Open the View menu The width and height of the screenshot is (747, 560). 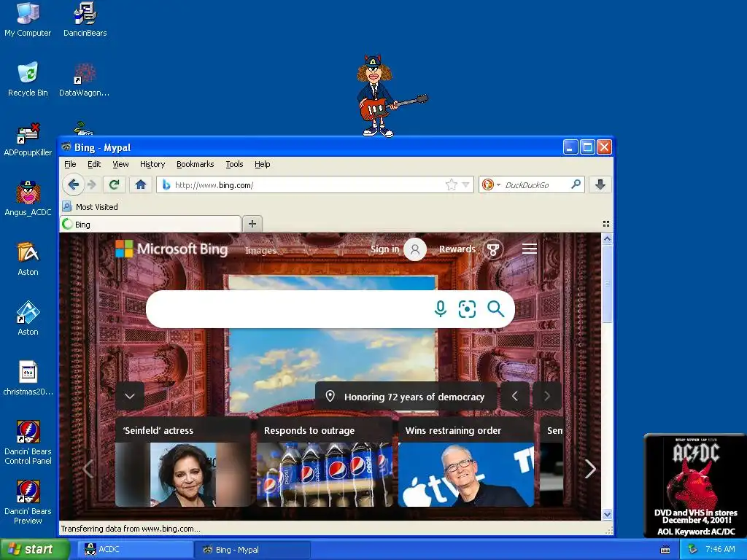tap(120, 164)
